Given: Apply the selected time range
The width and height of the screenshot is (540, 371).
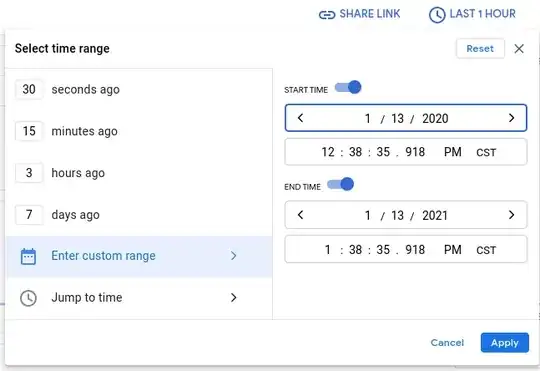Looking at the screenshot, I should (x=505, y=343).
